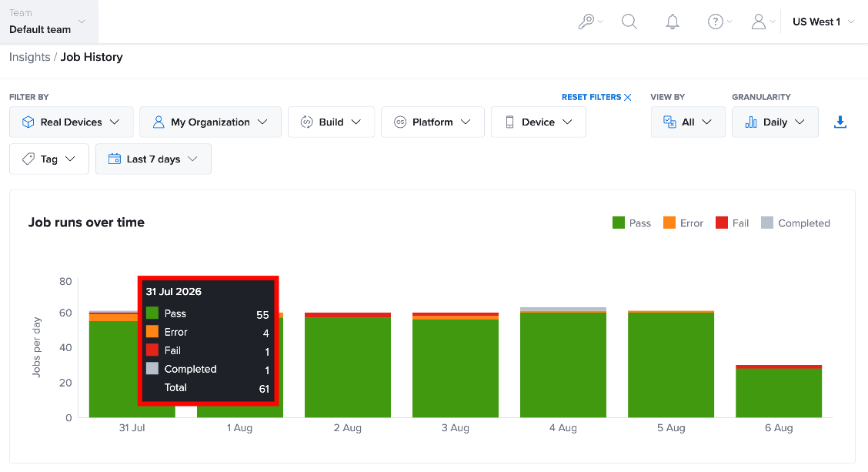The height and width of the screenshot is (472, 868).
Task: Open the notifications bell
Action: click(x=672, y=22)
